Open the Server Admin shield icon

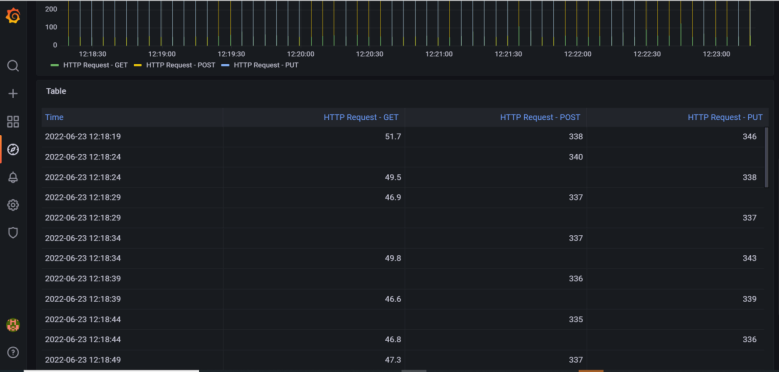(13, 232)
